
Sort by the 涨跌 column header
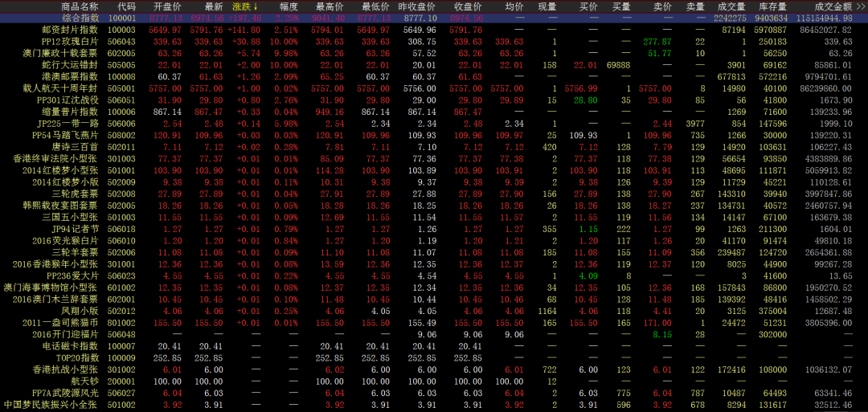coord(244,6)
